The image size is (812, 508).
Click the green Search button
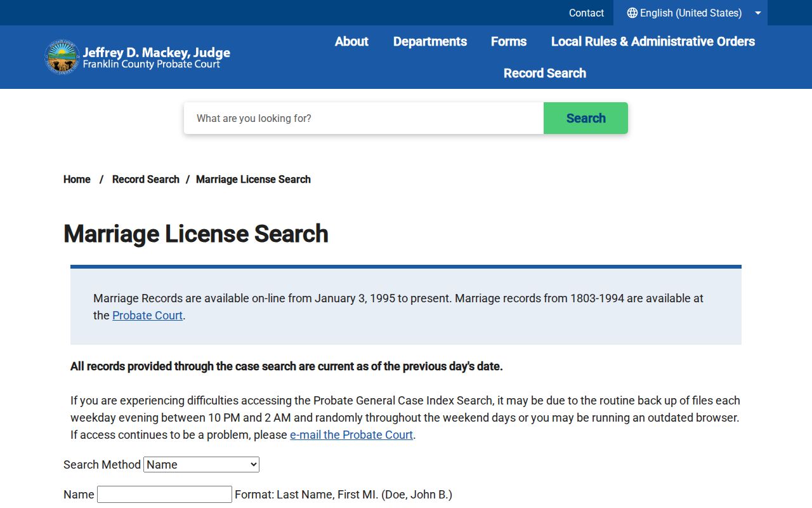point(586,118)
